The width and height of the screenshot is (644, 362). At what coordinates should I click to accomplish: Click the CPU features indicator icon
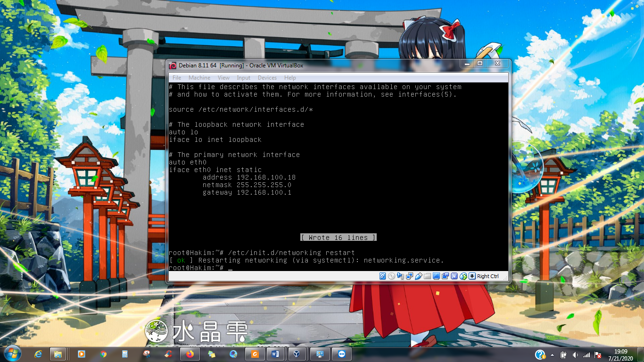(454, 276)
